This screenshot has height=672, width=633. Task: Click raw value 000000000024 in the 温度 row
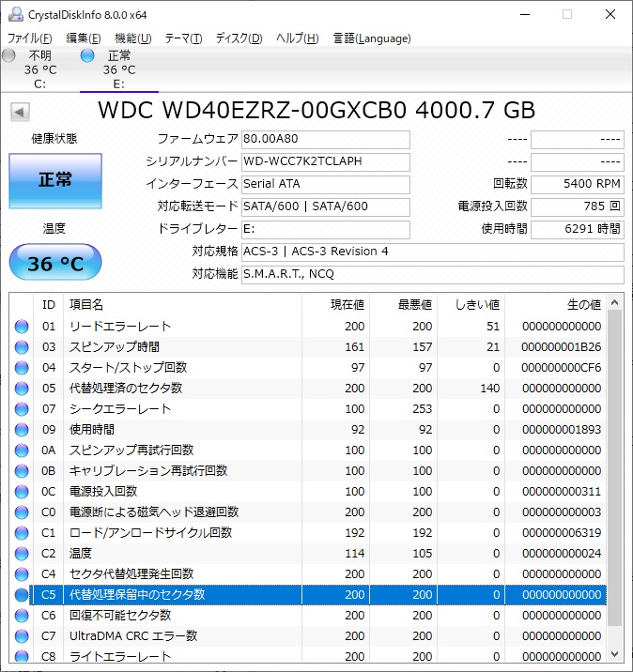[562, 554]
